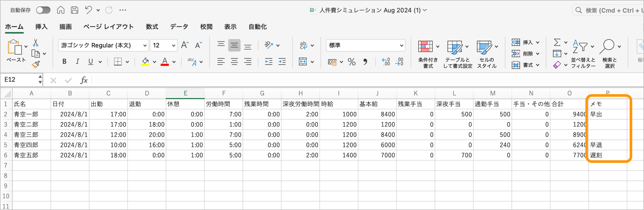This screenshot has height=210, width=644.
Task: Open セルのスタイル cell styles
Action: (487, 54)
